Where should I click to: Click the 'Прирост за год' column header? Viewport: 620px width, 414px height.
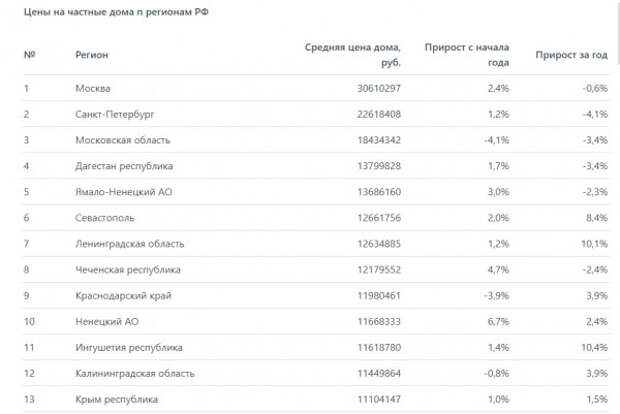(x=571, y=55)
